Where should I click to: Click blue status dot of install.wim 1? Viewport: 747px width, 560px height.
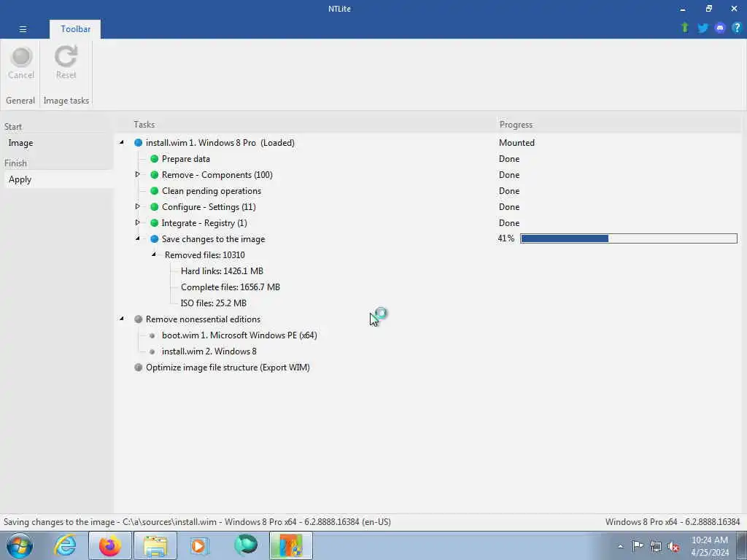138,143
